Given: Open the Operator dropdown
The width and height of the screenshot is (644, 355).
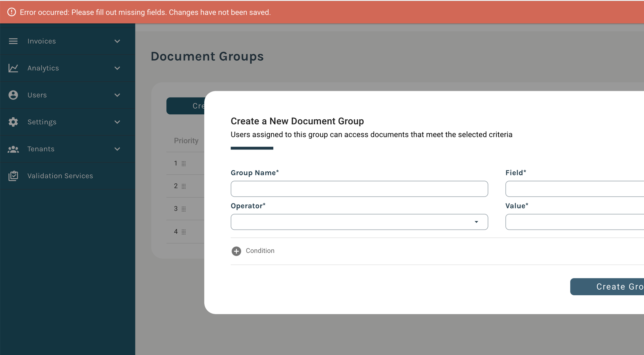Looking at the screenshot, I should (359, 222).
